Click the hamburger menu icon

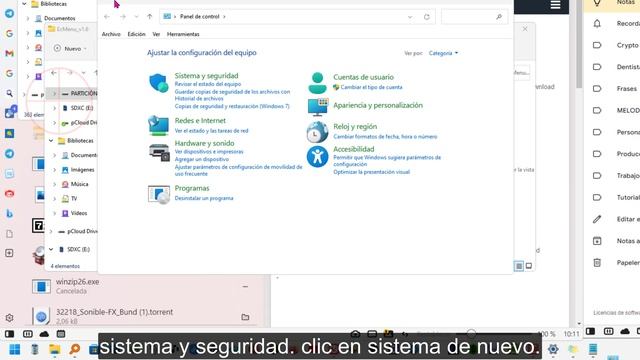pyautogui.click(x=555, y=5)
